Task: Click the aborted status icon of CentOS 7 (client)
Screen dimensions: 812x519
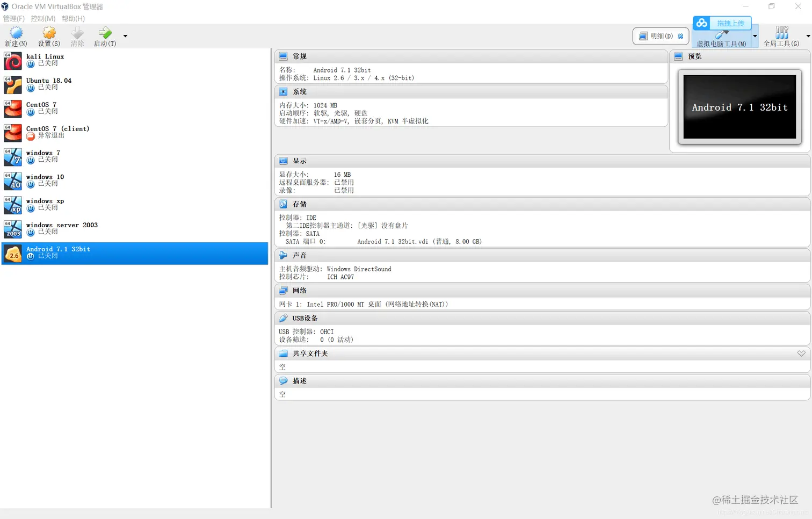Action: point(31,136)
